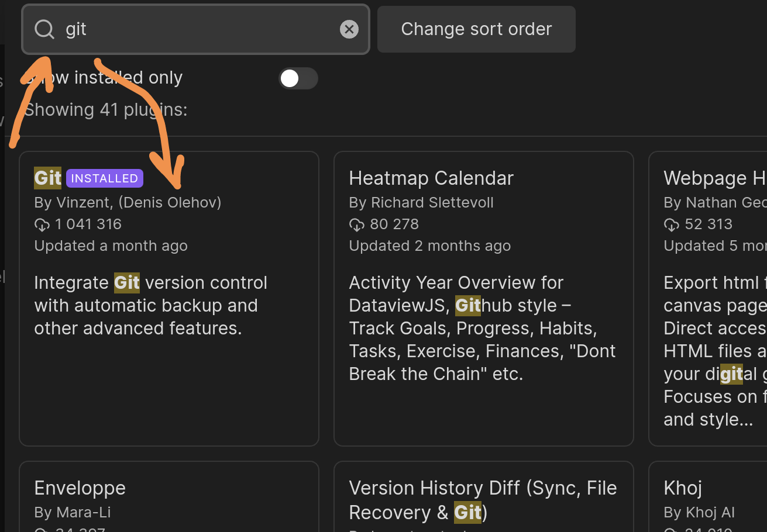
Task: Click author line By Richard Slettevoll
Action: [x=421, y=203]
